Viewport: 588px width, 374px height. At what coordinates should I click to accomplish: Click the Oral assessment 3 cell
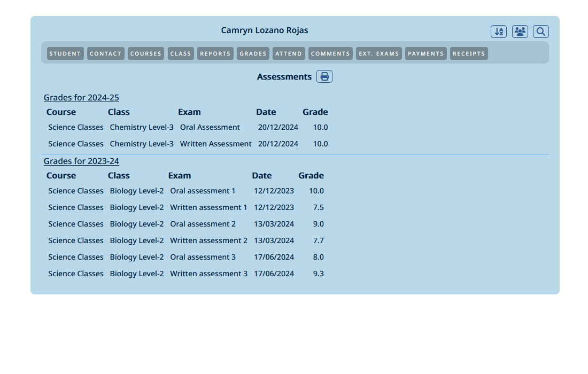tap(203, 257)
